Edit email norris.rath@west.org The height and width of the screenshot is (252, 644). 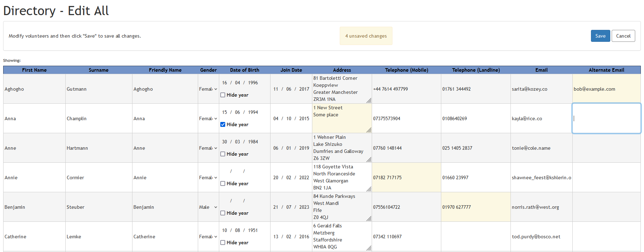(x=541, y=207)
